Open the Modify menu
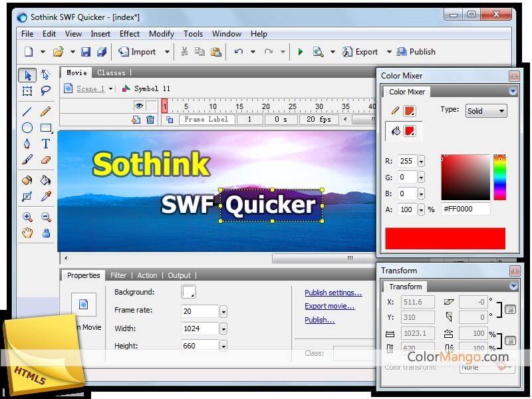The height and width of the screenshot is (399, 532). pos(162,34)
